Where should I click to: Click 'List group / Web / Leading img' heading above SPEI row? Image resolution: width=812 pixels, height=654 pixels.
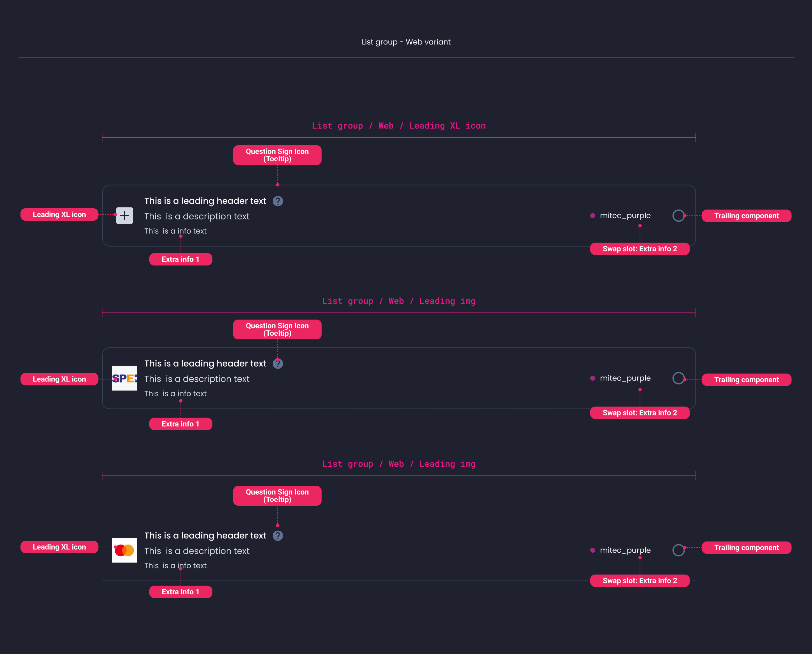399,301
